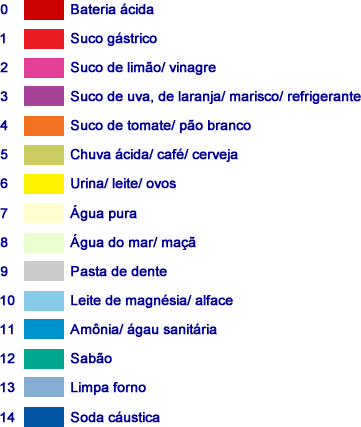The image size is (361, 427).
Task: Select the steel blue Limpa forno swatch
Action: [44, 387]
